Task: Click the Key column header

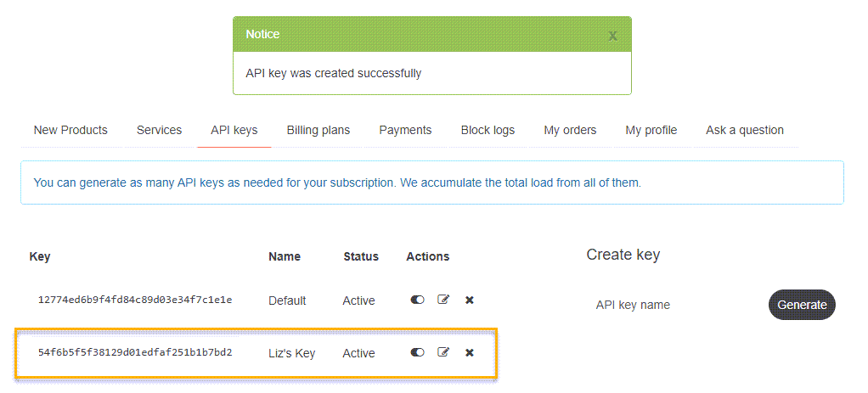Action: (x=40, y=257)
